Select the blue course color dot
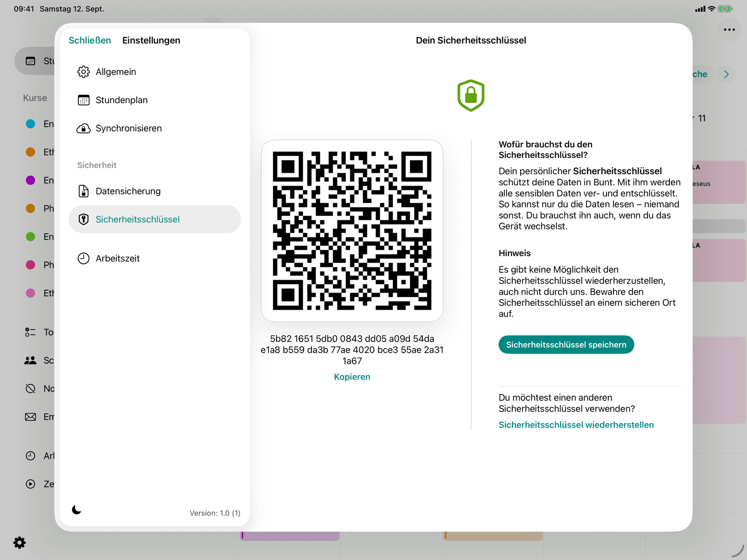This screenshot has width=747, height=560. click(x=30, y=124)
